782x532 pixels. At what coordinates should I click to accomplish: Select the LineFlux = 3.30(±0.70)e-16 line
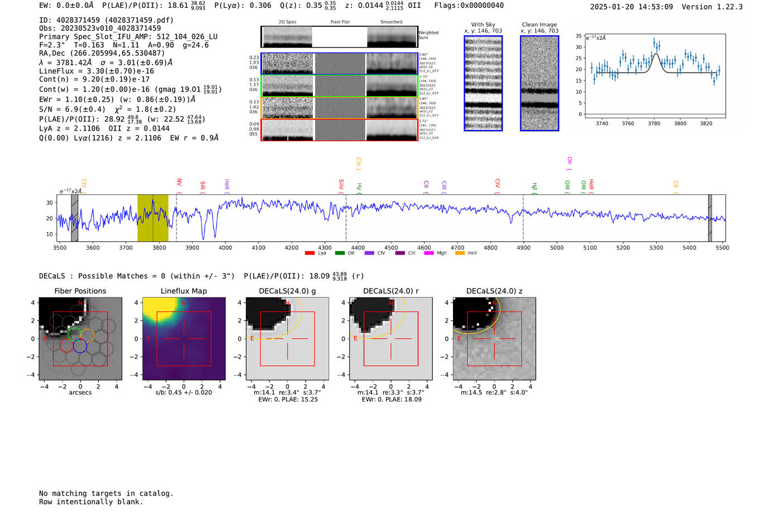[97, 71]
